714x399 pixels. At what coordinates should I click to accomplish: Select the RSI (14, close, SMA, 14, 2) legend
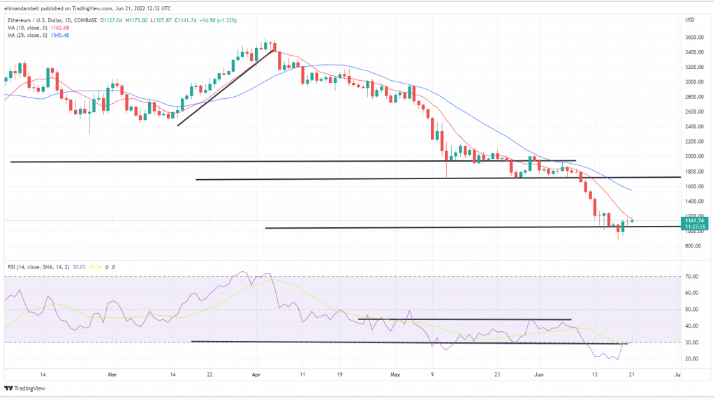pyautogui.click(x=39, y=267)
